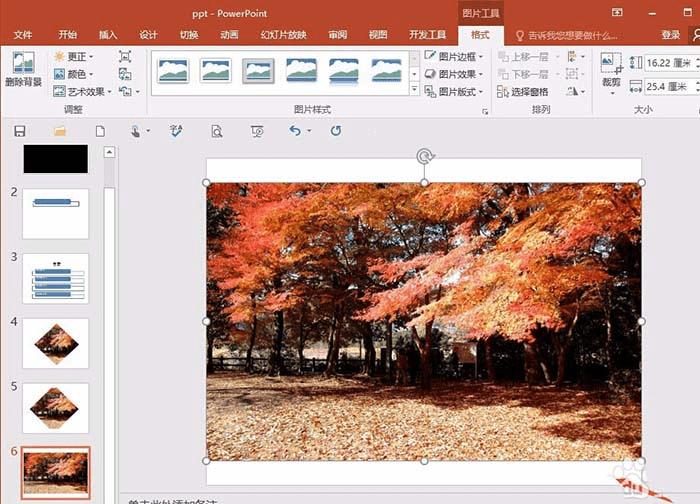Click slide panel scroll up arrow

[109, 153]
